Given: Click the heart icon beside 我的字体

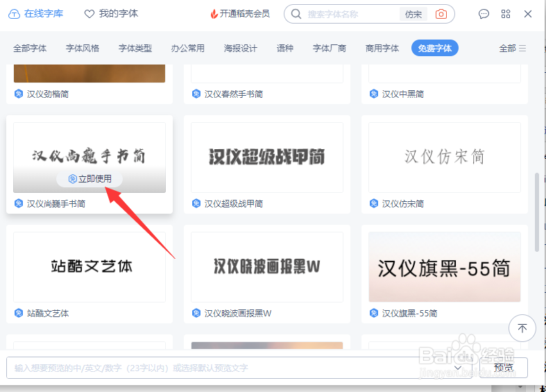Looking at the screenshot, I should [x=89, y=14].
